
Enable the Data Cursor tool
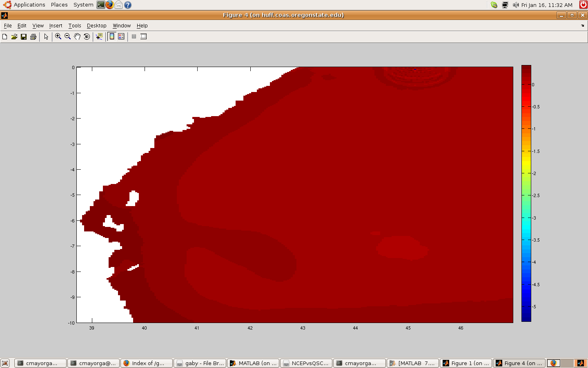pyautogui.click(x=99, y=37)
